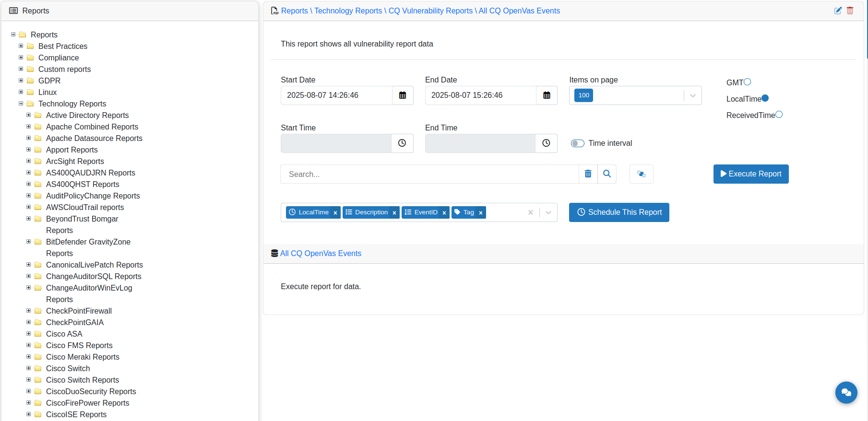Open the chat bubble widget
The height and width of the screenshot is (421, 868).
point(846,393)
